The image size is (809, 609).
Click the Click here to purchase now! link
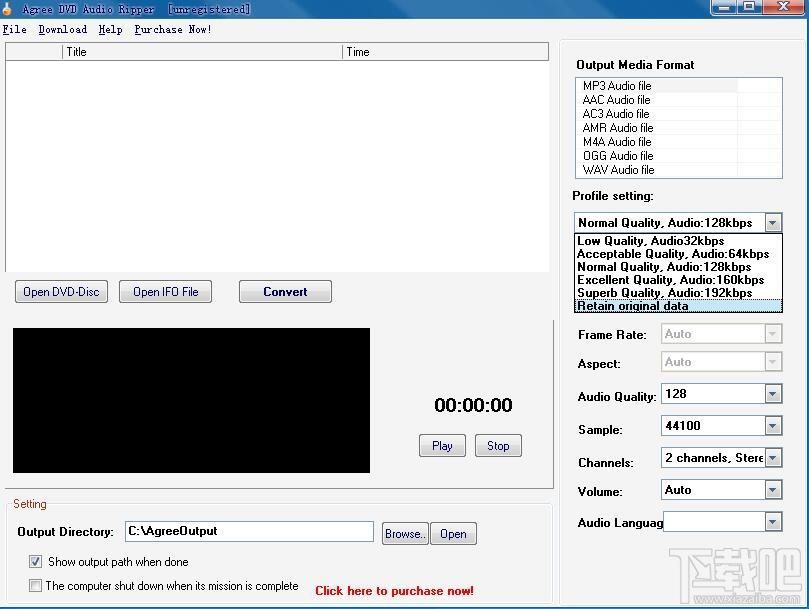[394, 591]
